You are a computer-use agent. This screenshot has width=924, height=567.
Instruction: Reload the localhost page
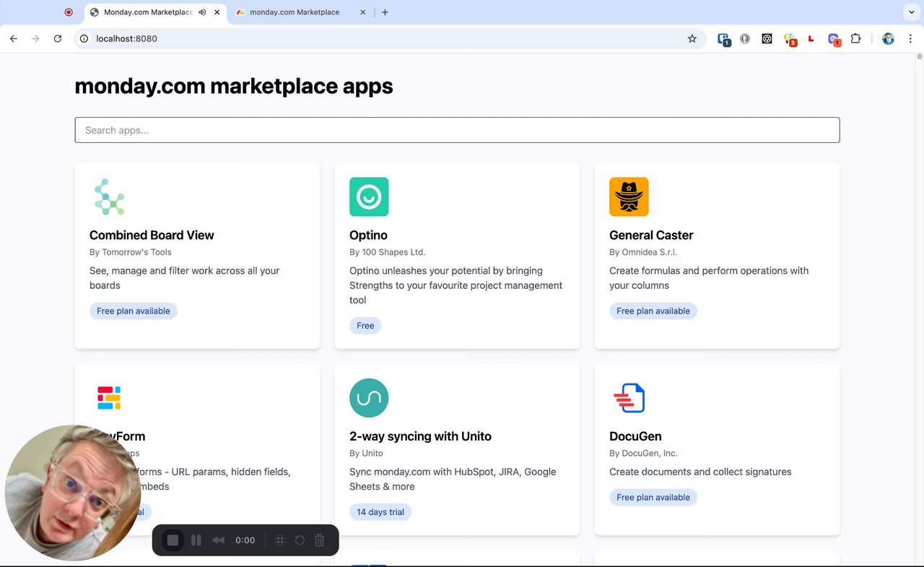(58, 39)
